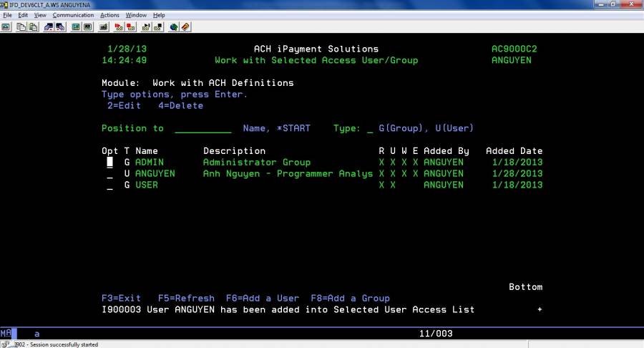The height and width of the screenshot is (348, 644).
Task: Click the keyboard map toolbar icon
Action: 88,27
